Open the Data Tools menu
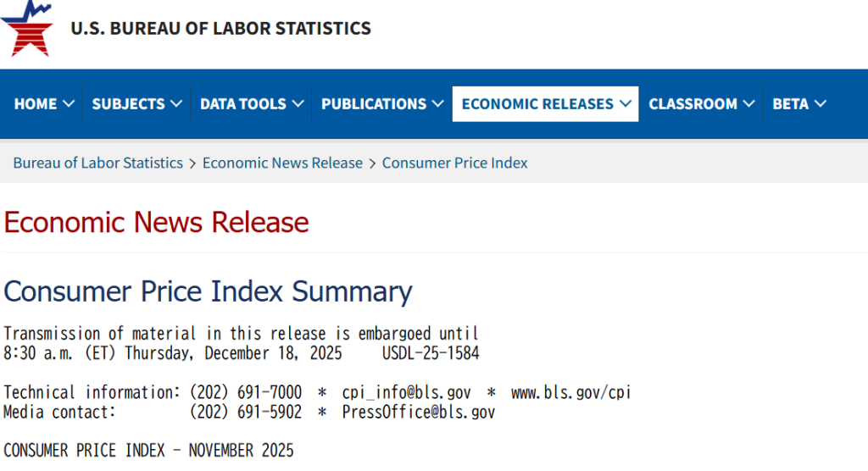 242,104
